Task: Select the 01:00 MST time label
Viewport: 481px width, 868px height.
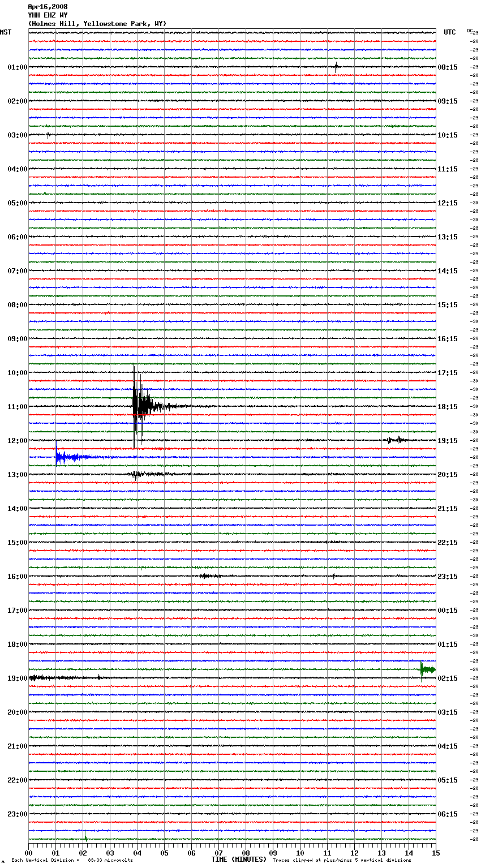Action: coord(18,67)
